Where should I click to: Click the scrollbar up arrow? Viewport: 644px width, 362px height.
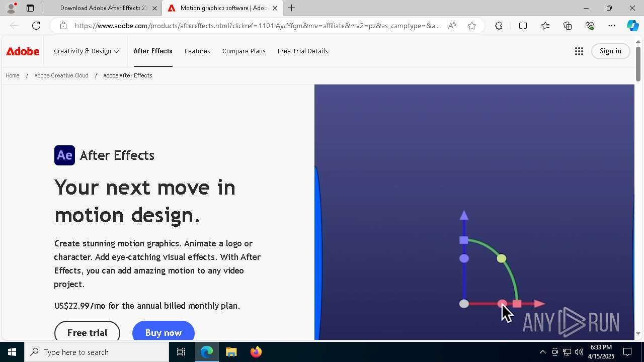(638, 41)
